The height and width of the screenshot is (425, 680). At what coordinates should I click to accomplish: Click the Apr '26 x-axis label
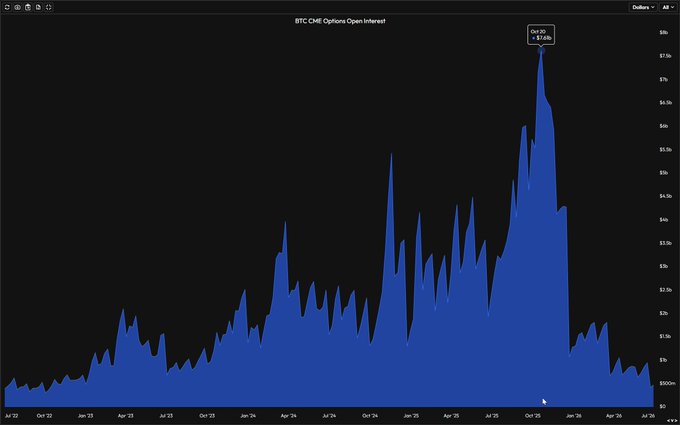(x=614, y=416)
